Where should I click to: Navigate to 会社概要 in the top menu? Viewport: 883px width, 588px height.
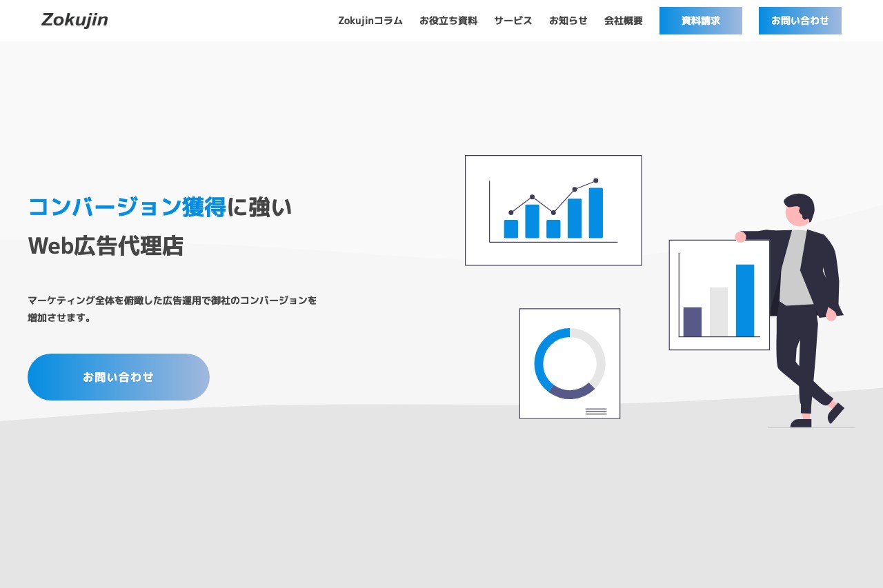tap(622, 21)
